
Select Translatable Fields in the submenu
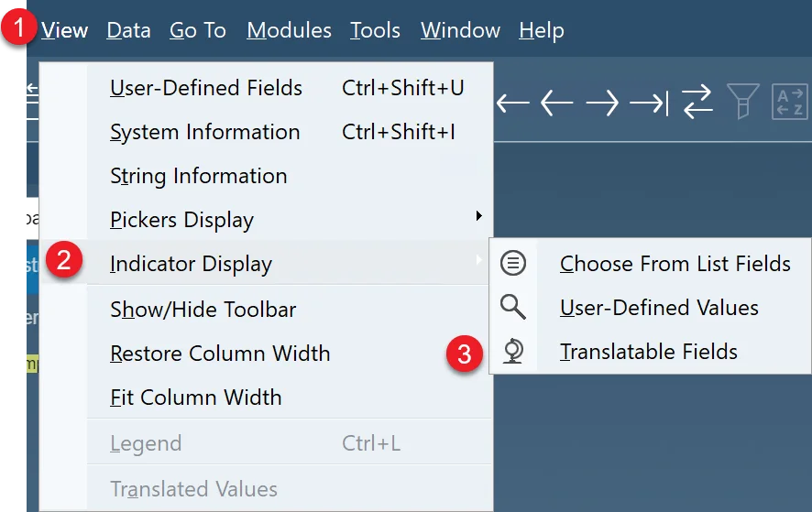(648, 352)
